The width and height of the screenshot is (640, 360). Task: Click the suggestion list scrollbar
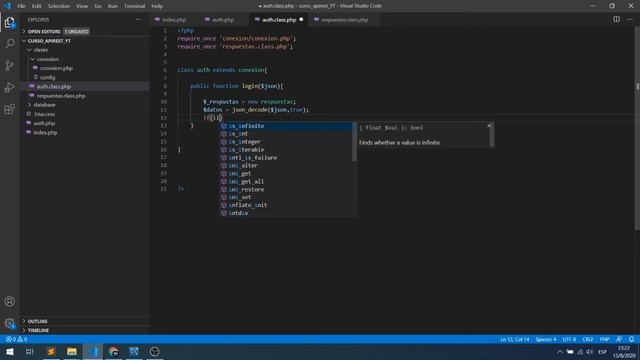click(x=354, y=142)
